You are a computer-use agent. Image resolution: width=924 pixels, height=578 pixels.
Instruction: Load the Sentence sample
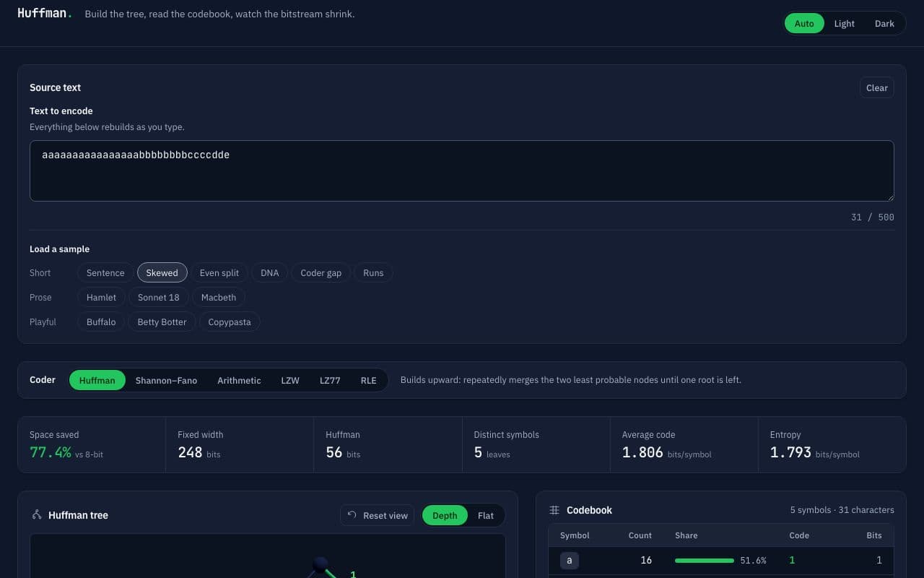pos(105,272)
